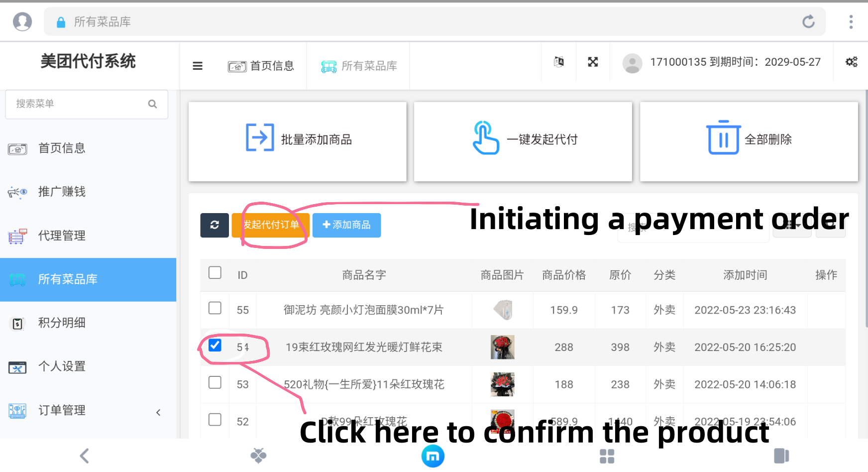This screenshot has height=472, width=868.
Task: Click the browser profile avatar icon
Action: (x=22, y=21)
